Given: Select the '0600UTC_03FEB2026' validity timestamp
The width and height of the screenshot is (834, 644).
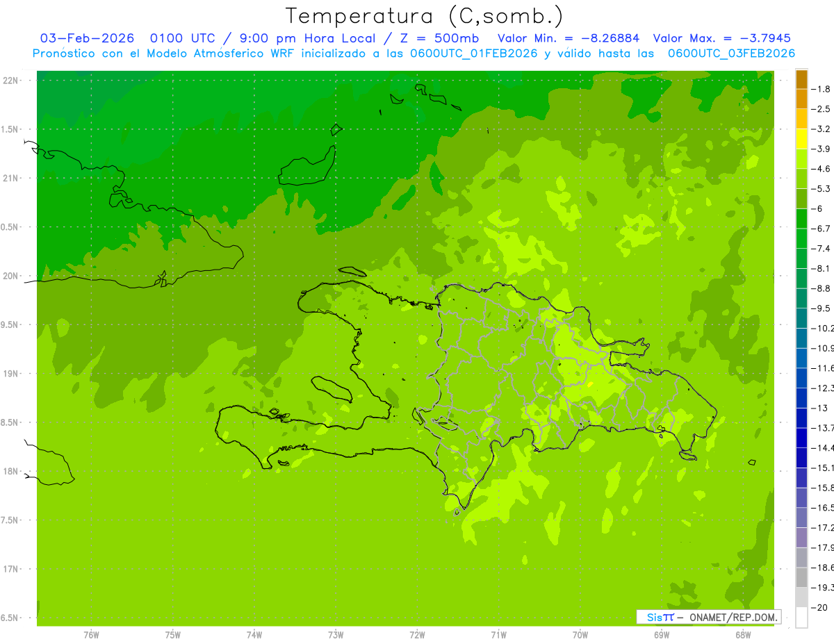Looking at the screenshot, I should point(731,53).
